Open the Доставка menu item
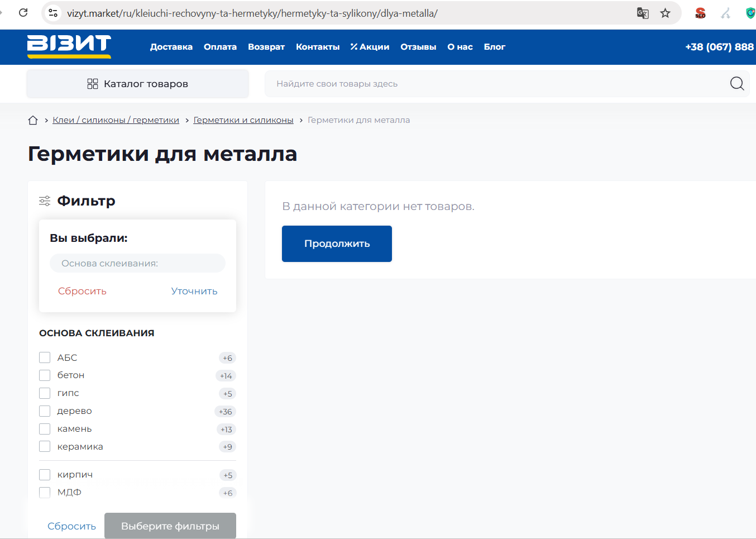This screenshot has height=539, width=756. pos(171,47)
